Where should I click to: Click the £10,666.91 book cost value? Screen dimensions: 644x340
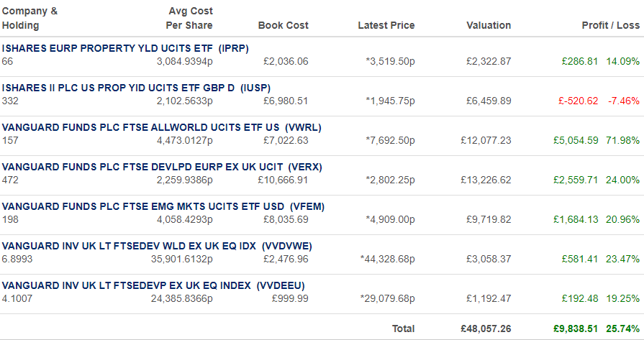point(283,180)
